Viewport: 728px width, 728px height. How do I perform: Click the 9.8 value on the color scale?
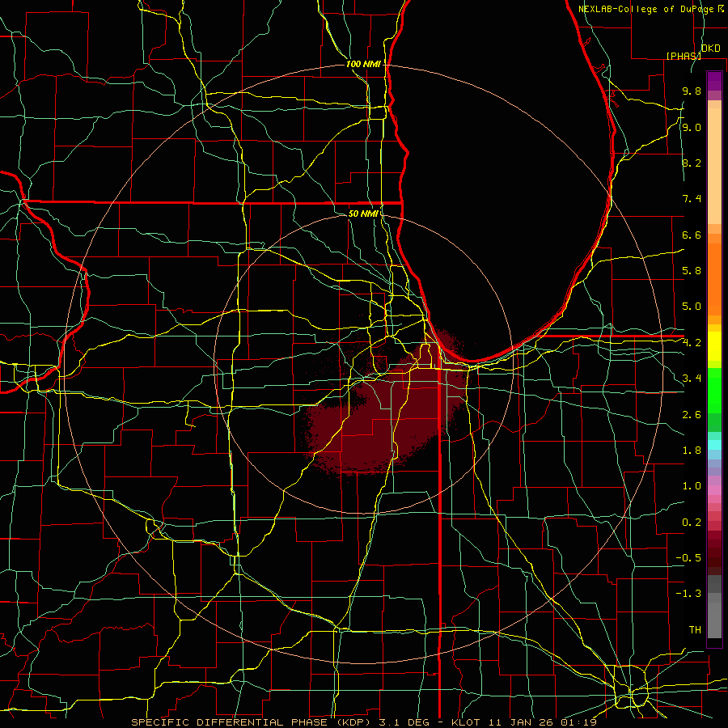tap(692, 91)
